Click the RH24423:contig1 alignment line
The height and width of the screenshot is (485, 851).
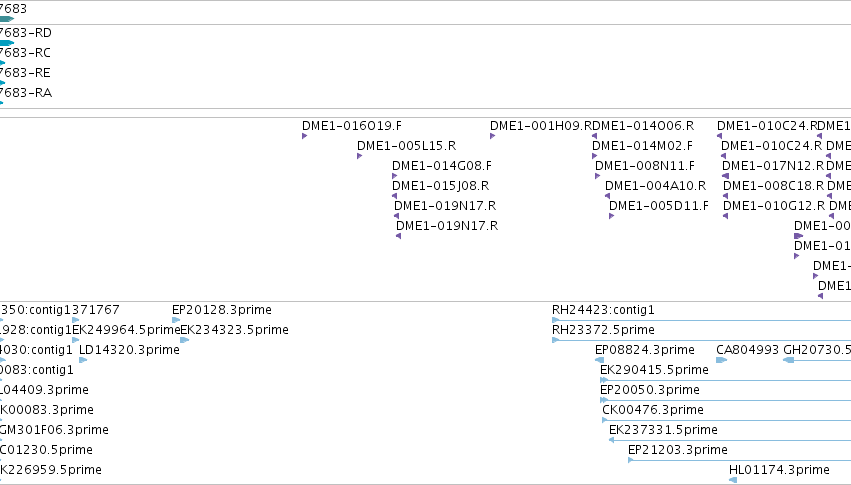click(701, 321)
